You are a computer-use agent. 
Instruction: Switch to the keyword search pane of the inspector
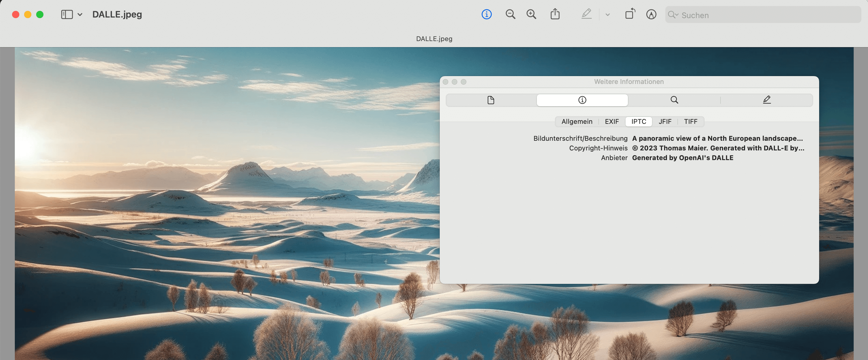[674, 100]
